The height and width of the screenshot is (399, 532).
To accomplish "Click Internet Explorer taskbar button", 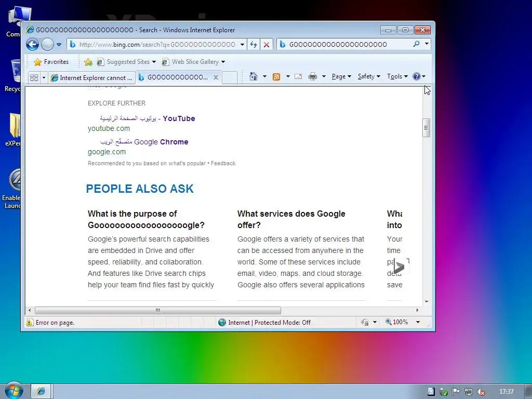I will coord(41,391).
